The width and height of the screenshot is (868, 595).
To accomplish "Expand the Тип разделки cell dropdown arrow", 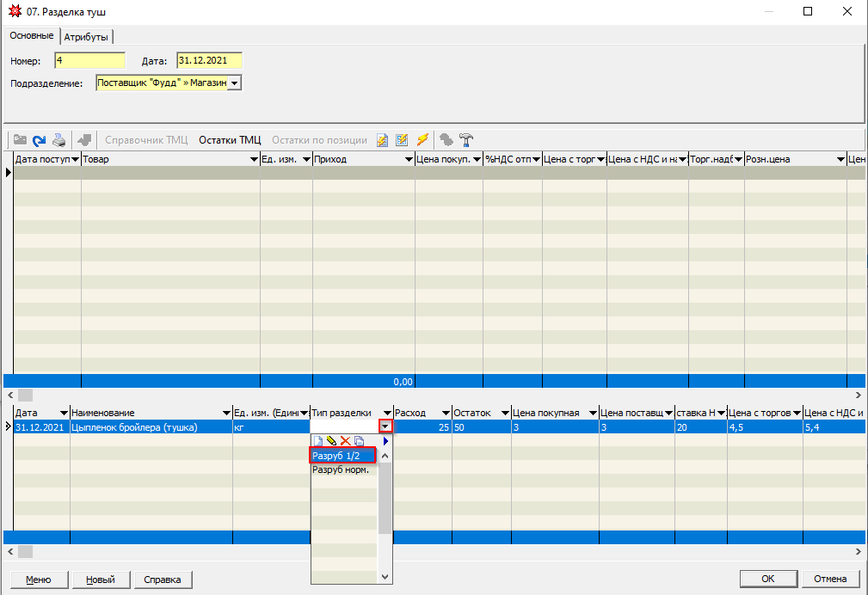I will point(386,426).
